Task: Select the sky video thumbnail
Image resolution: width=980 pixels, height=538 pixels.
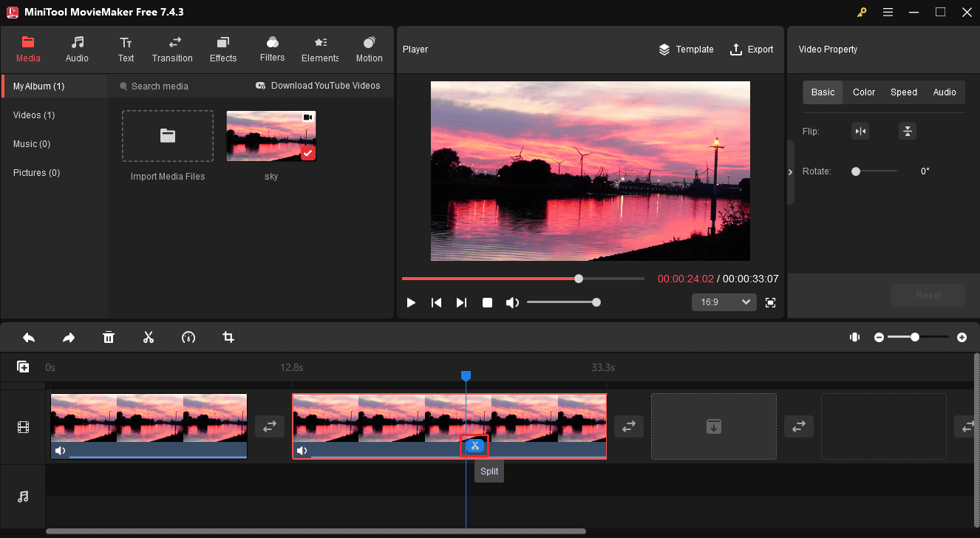Action: coord(271,136)
